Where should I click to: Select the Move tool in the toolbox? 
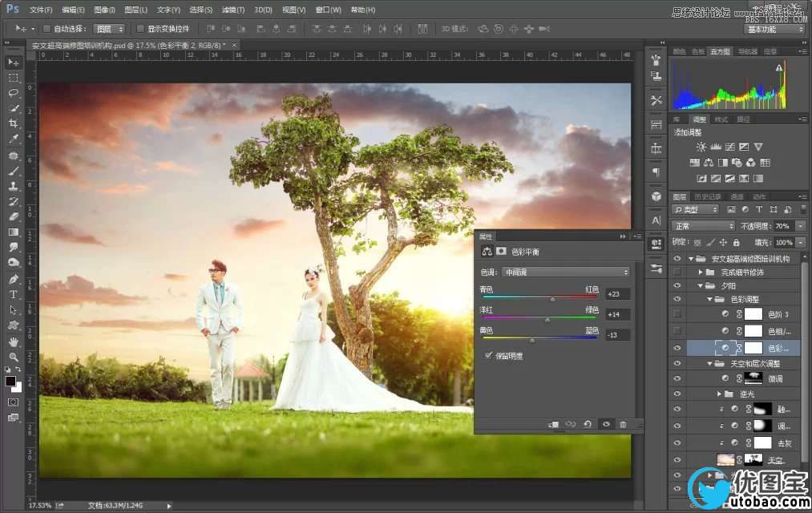(x=14, y=63)
